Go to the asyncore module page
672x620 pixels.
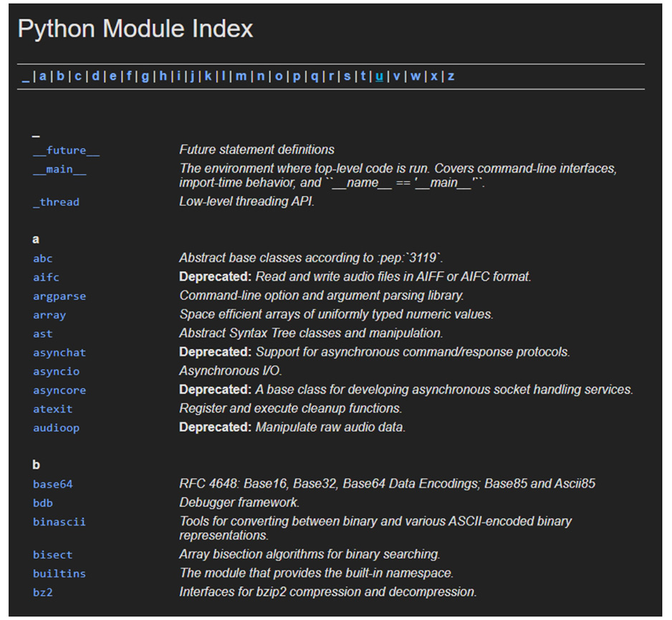click(x=59, y=390)
